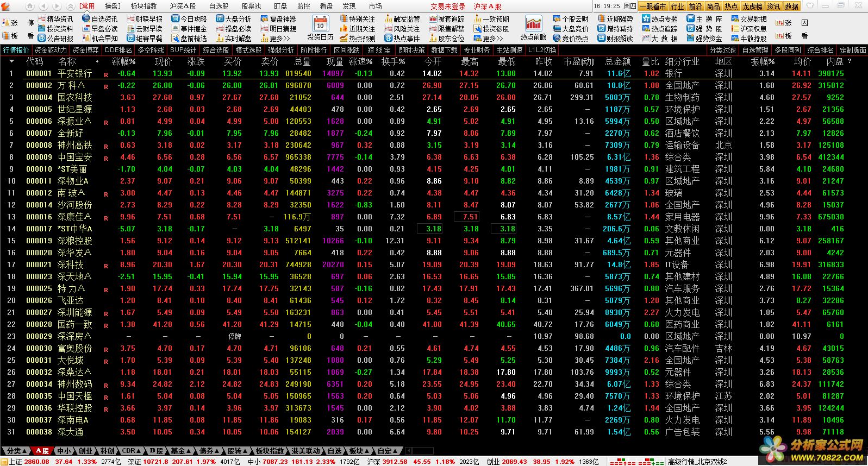Click the 定制版面 button

(853, 50)
